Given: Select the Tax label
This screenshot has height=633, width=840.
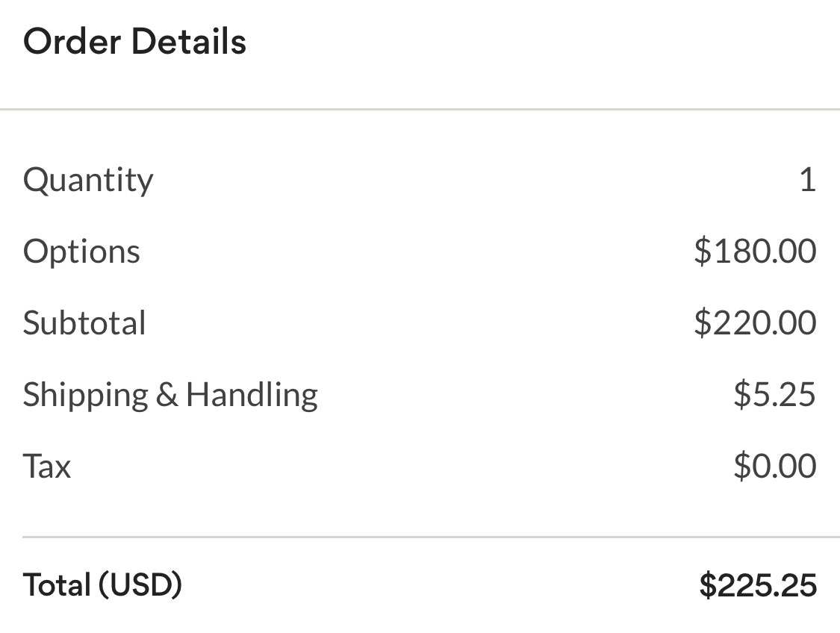Looking at the screenshot, I should click(x=47, y=467).
